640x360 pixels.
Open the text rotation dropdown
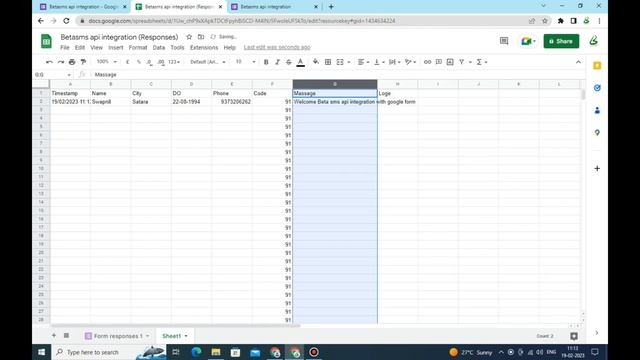[x=410, y=62]
